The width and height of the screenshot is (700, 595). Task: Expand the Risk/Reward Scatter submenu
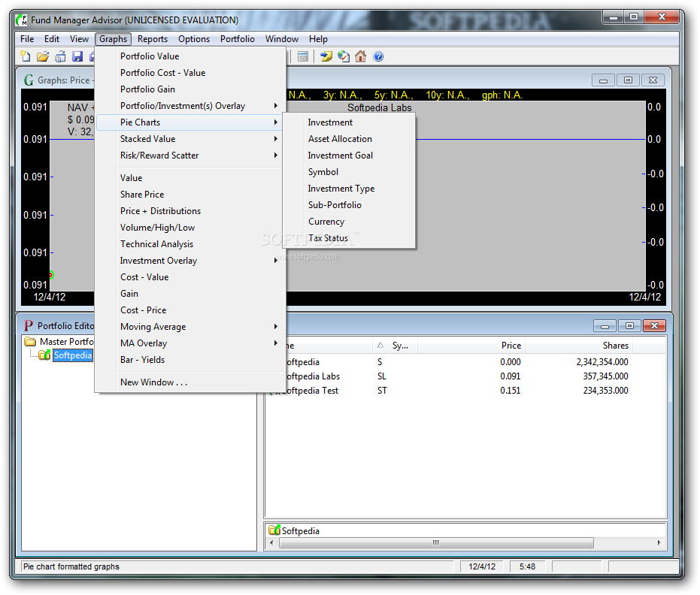(191, 156)
